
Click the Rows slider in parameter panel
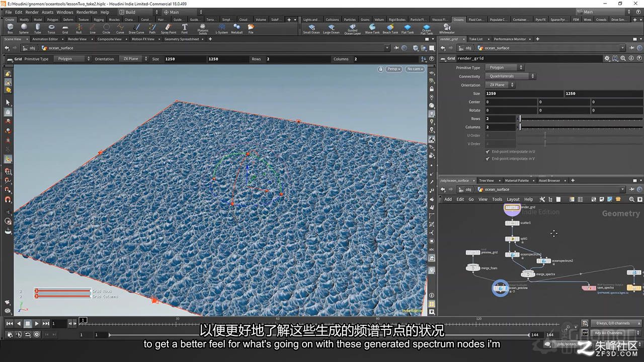[x=581, y=119]
